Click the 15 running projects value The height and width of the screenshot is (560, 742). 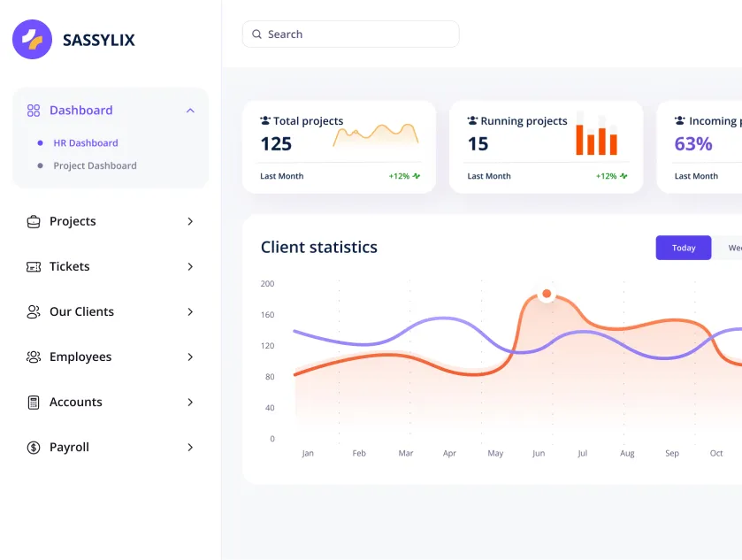click(478, 144)
